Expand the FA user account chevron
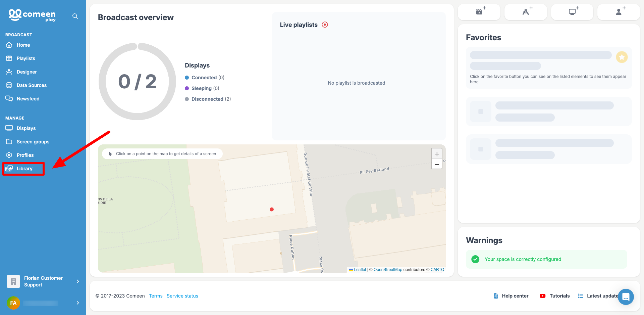This screenshot has width=644, height=315. click(x=78, y=303)
